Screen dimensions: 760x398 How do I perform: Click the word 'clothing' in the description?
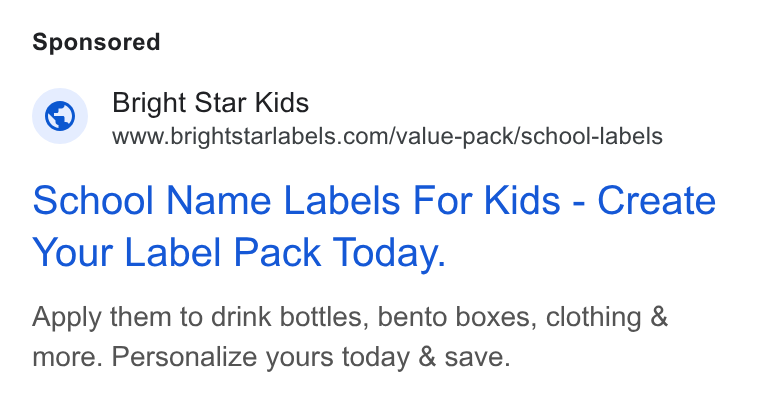point(594,317)
